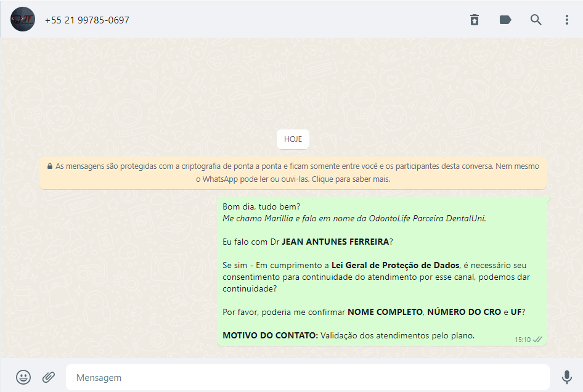Delete the conversation with the trash icon
The height and width of the screenshot is (392, 583).
[x=475, y=20]
